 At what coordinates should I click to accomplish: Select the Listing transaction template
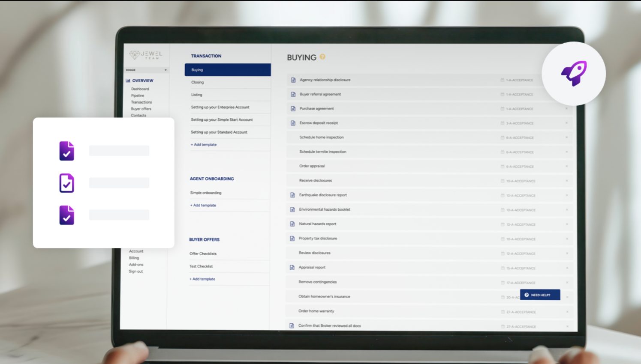[197, 95]
